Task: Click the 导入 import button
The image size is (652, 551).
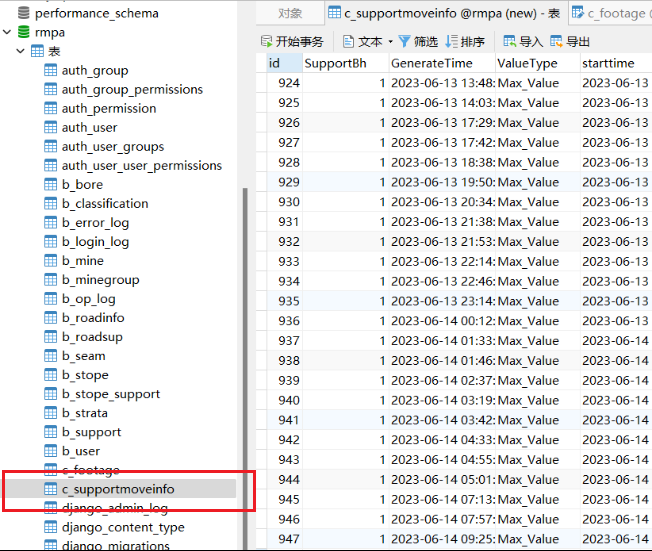Action: pos(523,42)
